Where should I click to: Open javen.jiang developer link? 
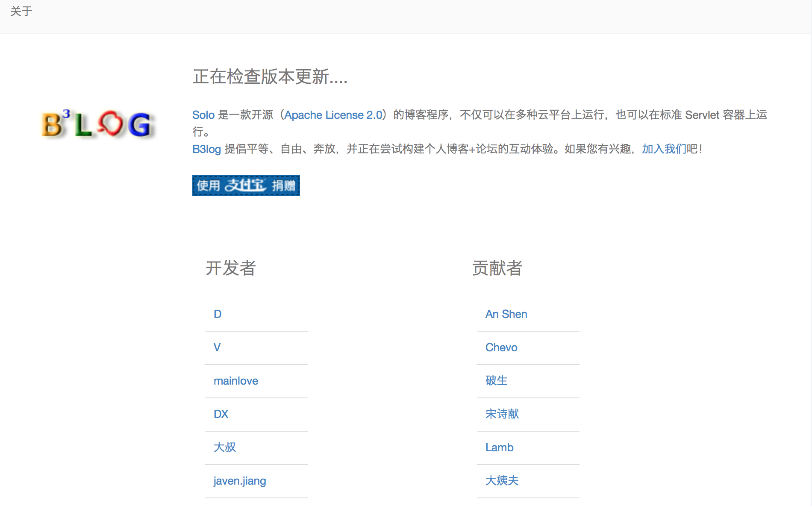(240, 481)
